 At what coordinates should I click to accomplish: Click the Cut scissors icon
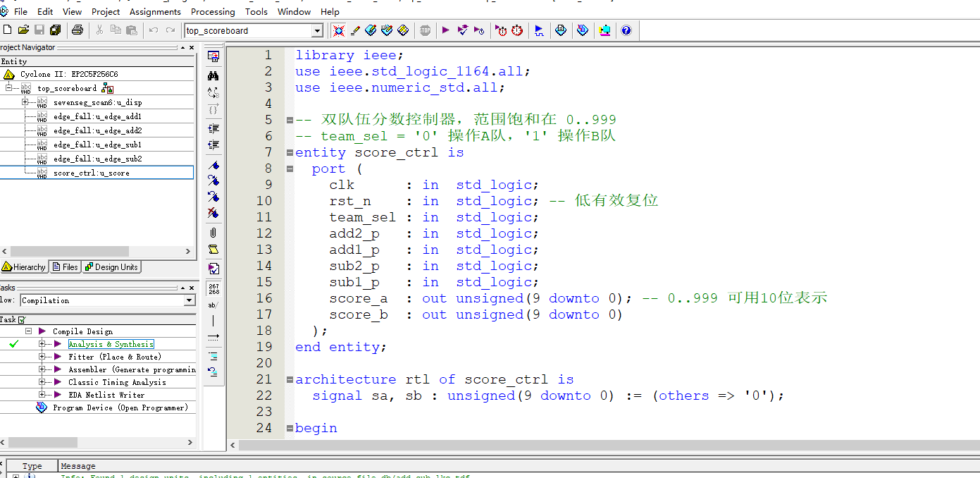pyautogui.click(x=99, y=30)
